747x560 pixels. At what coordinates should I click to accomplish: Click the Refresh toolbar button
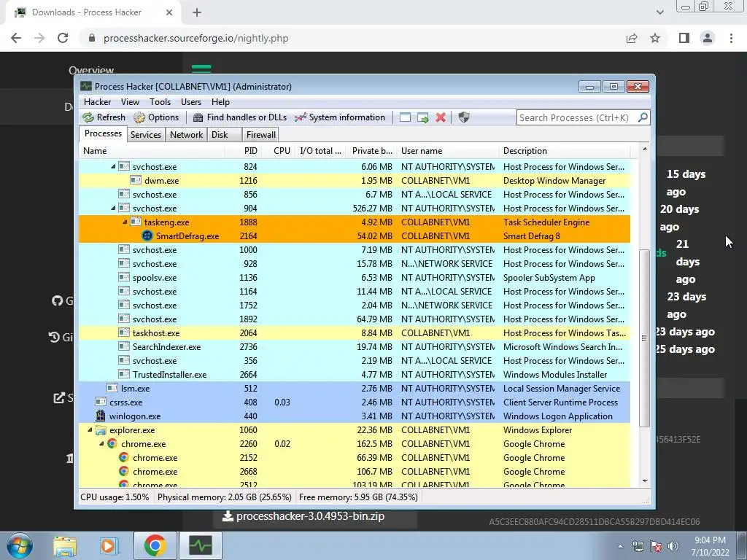104,117
